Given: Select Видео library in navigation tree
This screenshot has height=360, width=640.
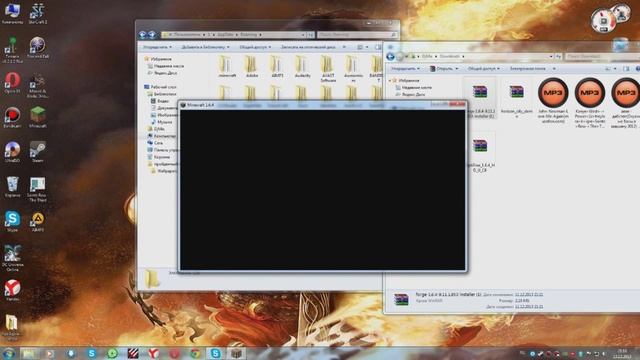Looking at the screenshot, I should pos(163,101).
